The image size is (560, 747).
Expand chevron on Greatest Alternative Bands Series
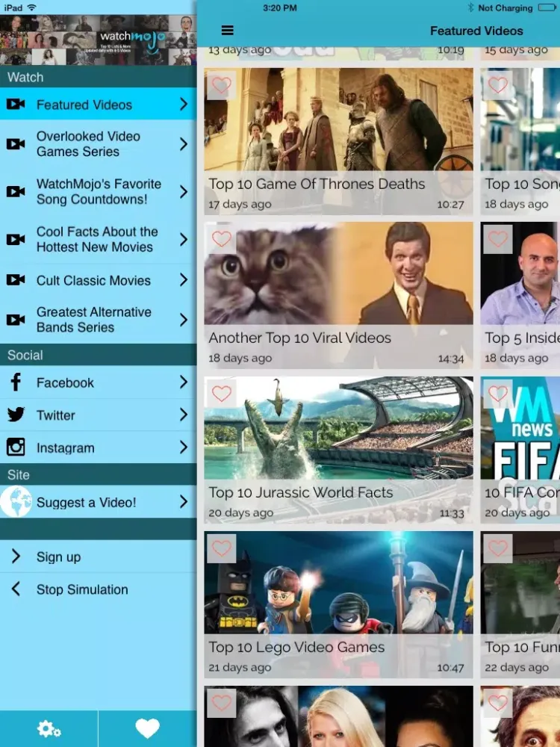184,320
